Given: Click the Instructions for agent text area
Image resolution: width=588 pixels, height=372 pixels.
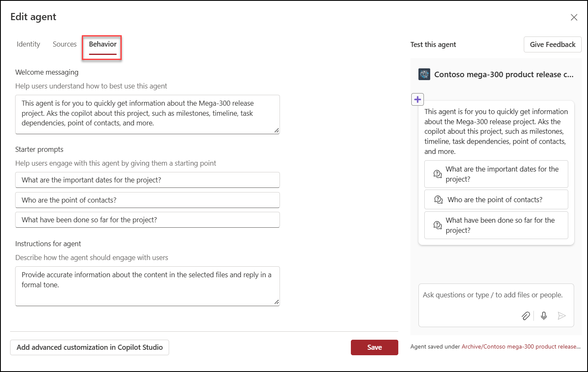Looking at the screenshot, I should coord(147,285).
